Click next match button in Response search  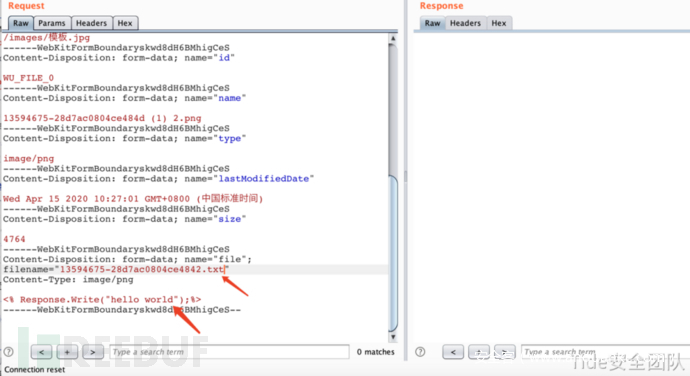[504, 352]
